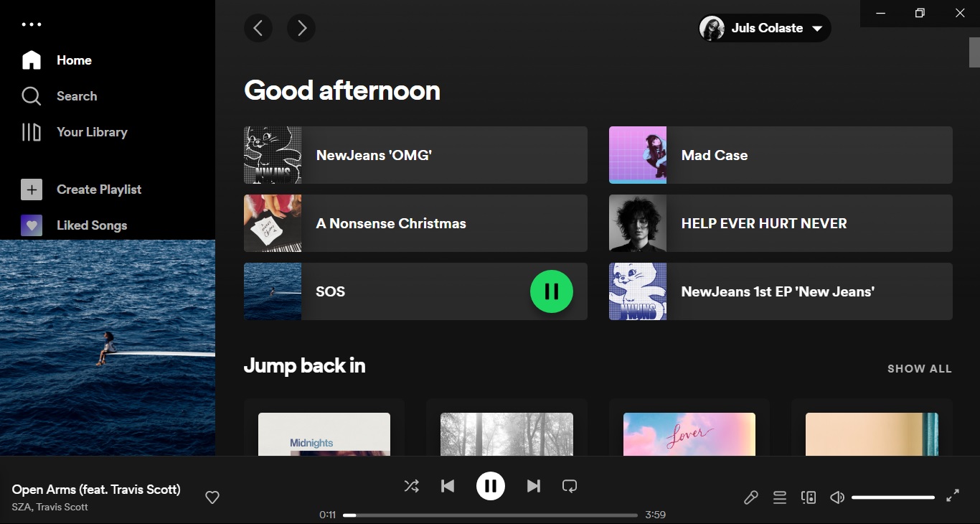Skip to the next track
The height and width of the screenshot is (524, 980).
point(534,485)
